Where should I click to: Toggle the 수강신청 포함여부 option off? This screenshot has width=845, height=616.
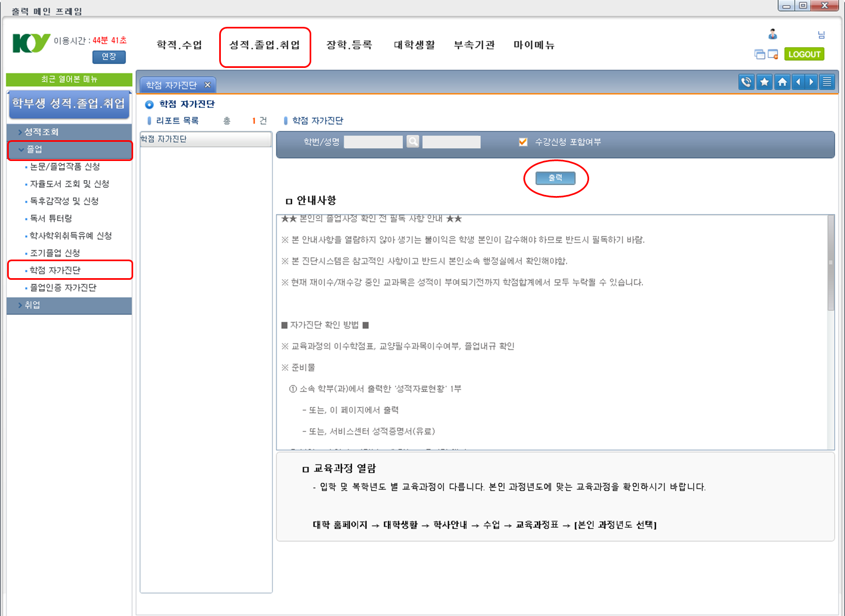pos(522,141)
